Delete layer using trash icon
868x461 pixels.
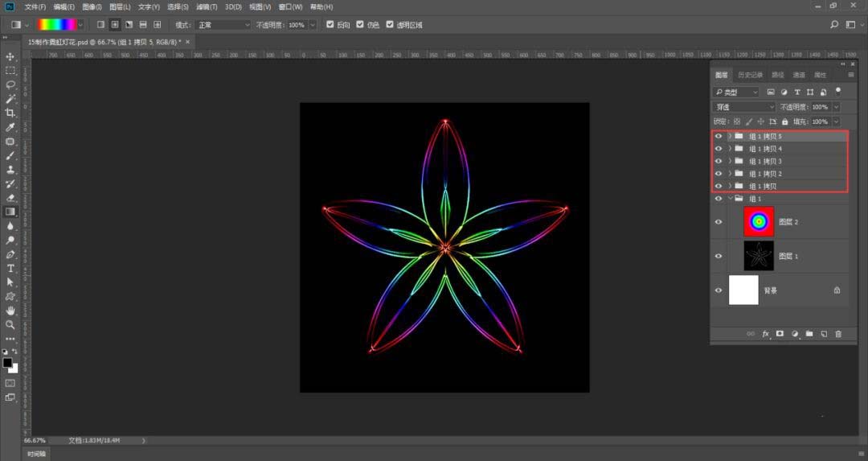(x=838, y=334)
